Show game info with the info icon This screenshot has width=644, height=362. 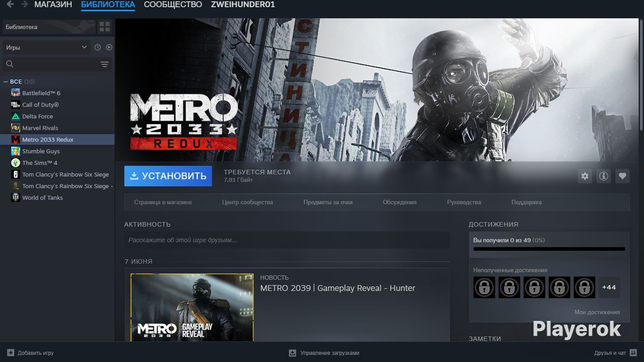tap(604, 176)
